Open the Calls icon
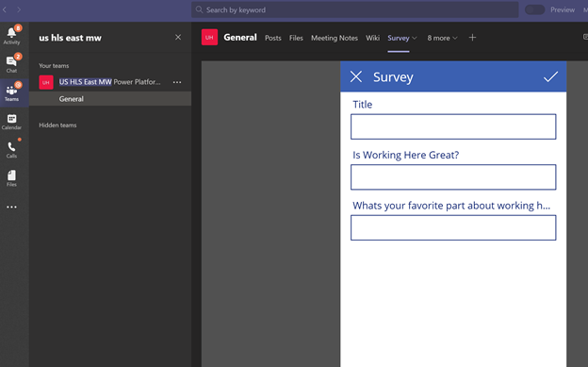Viewport: 588px width, 367px height. click(11, 149)
